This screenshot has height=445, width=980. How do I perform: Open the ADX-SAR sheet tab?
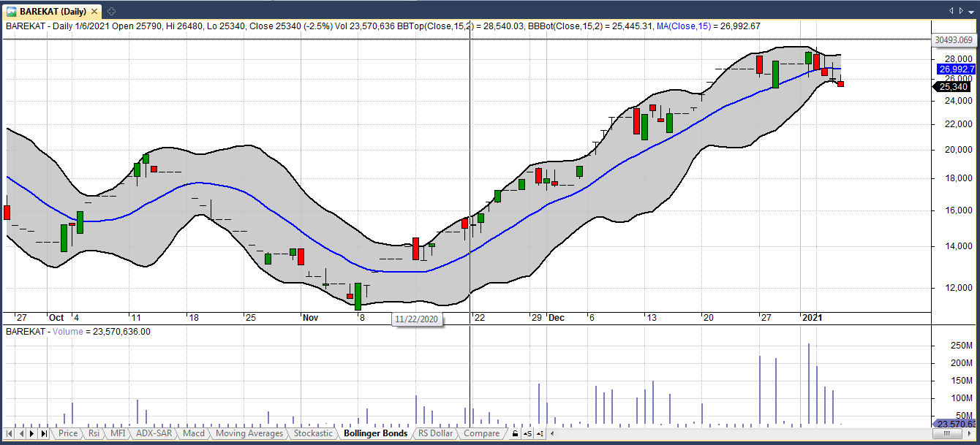(x=154, y=433)
